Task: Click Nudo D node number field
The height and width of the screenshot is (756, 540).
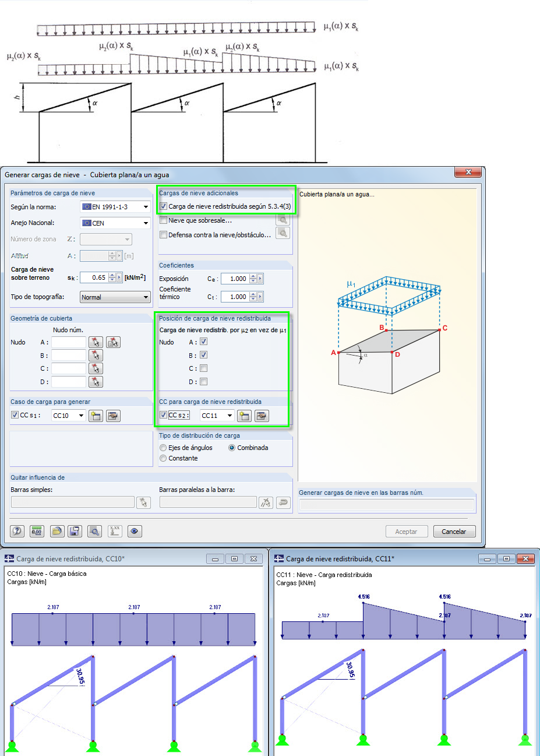Action: pyautogui.click(x=69, y=382)
